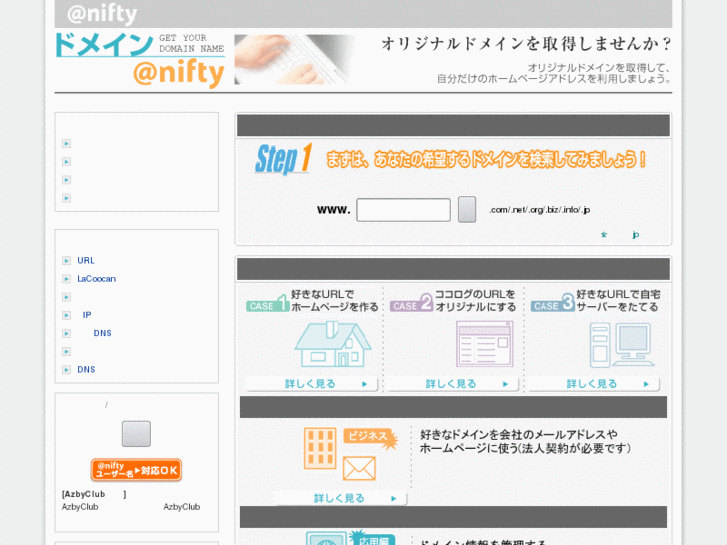Click the .com/.net/.org/.biz/.info/.jp text
This screenshot has height=545, width=727.
click(540, 210)
